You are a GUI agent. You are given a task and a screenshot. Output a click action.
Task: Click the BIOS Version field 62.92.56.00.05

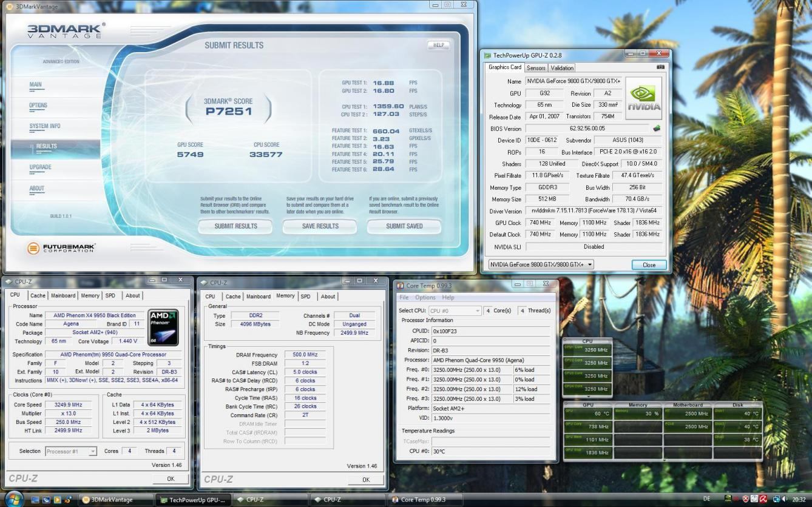click(x=587, y=129)
